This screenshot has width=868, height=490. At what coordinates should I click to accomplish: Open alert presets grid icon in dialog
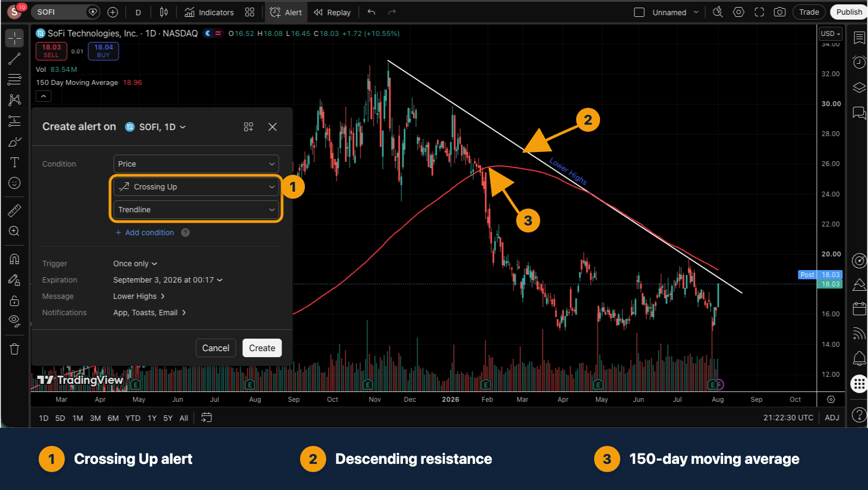point(248,127)
